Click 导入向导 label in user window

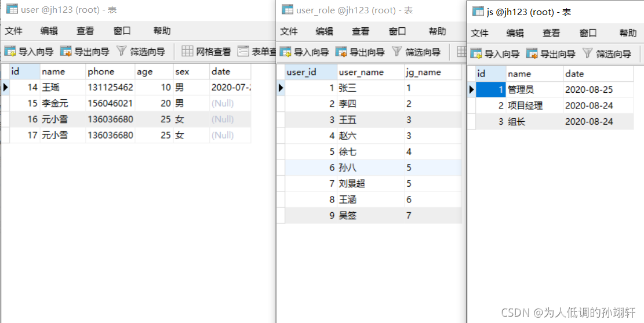(x=36, y=52)
